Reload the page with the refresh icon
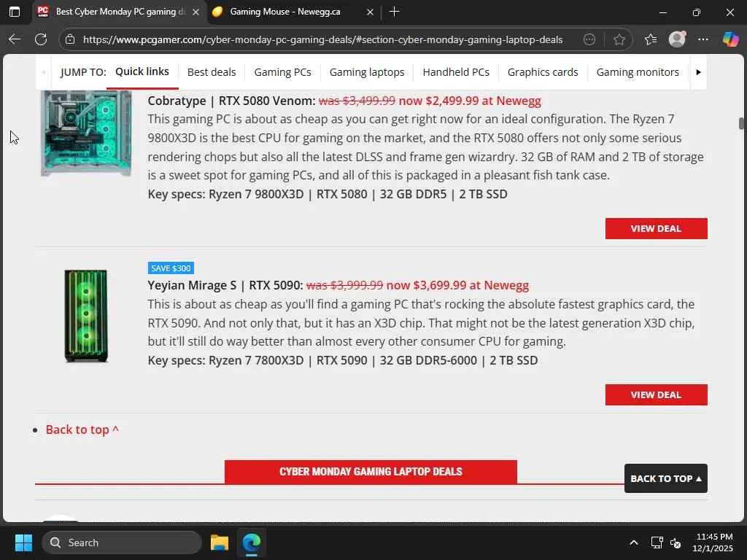The height and width of the screenshot is (560, 747). pos(41,39)
